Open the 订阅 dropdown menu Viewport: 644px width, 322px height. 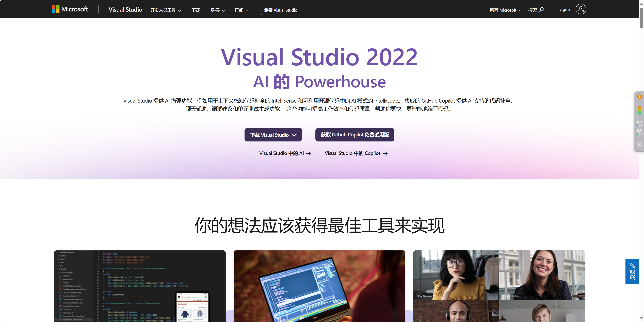(x=241, y=10)
